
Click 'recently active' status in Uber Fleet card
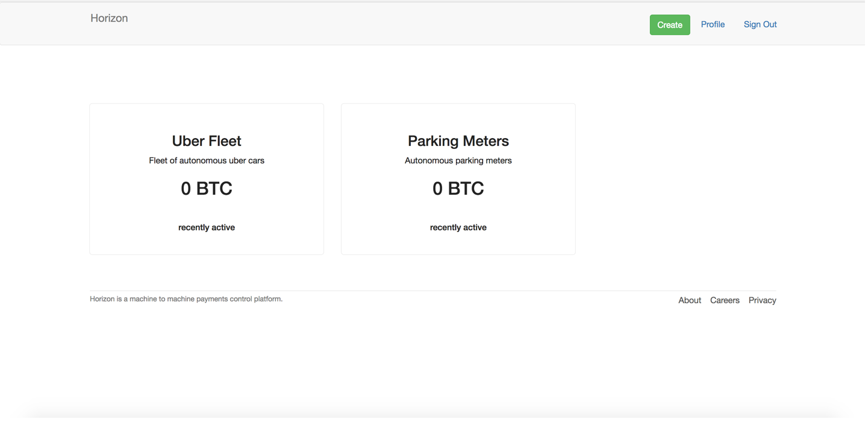(x=207, y=228)
